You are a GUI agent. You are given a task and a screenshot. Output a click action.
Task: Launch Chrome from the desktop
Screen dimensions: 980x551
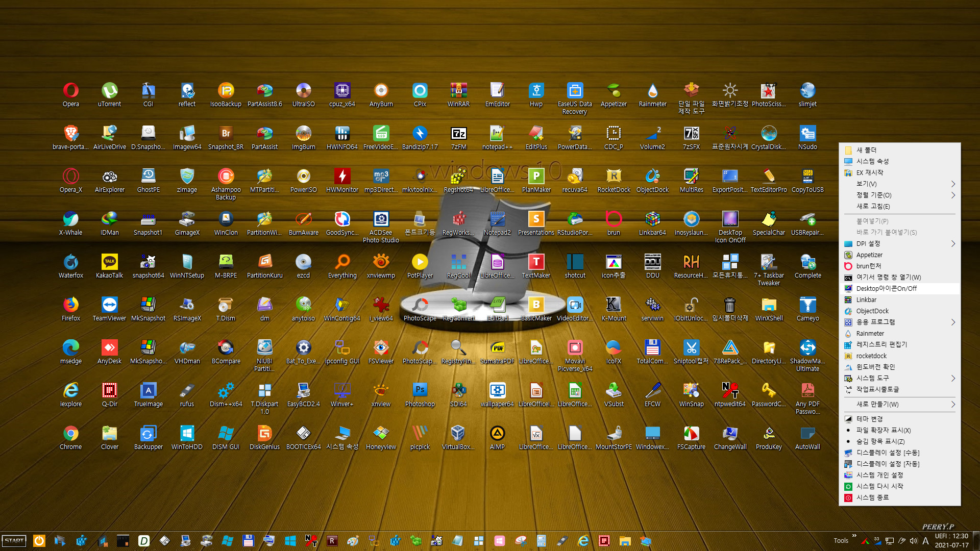[x=70, y=438]
